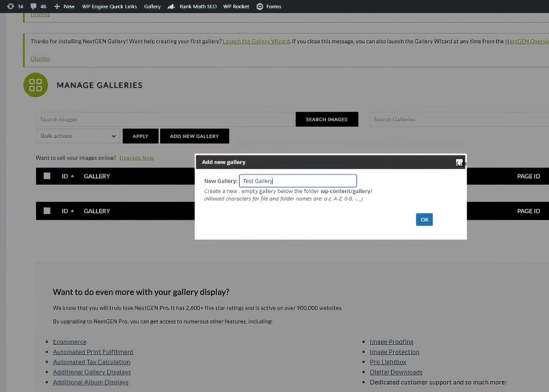Click the Apply button
This screenshot has height=392, width=549.
pyautogui.click(x=141, y=136)
